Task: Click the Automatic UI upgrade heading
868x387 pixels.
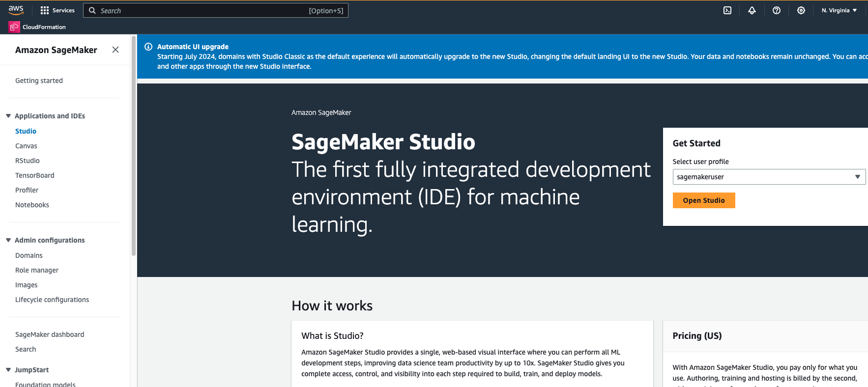Action: [x=193, y=47]
